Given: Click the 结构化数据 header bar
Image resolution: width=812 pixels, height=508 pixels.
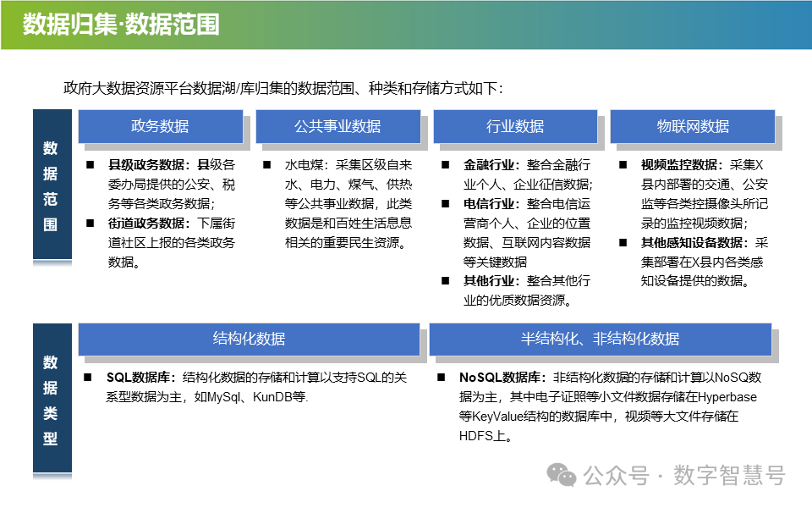Looking at the screenshot, I should click(249, 338).
